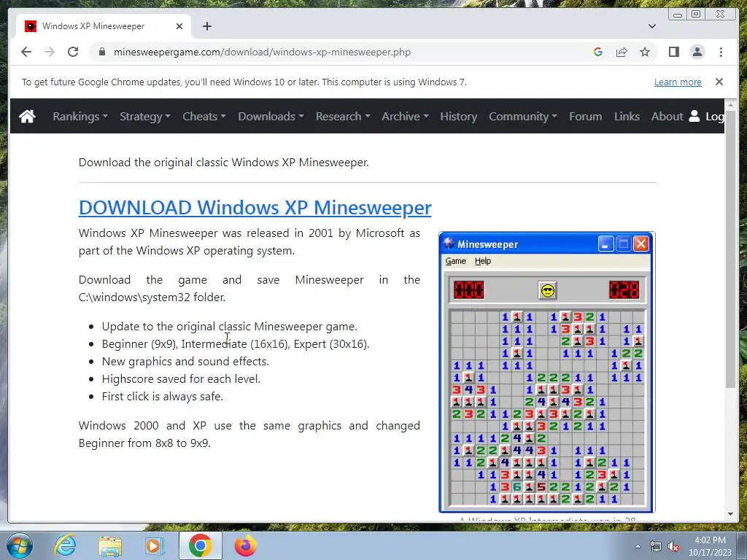This screenshot has height=560, width=747.
Task: Open Windows Explorer folder from taskbar
Action: pos(110,545)
